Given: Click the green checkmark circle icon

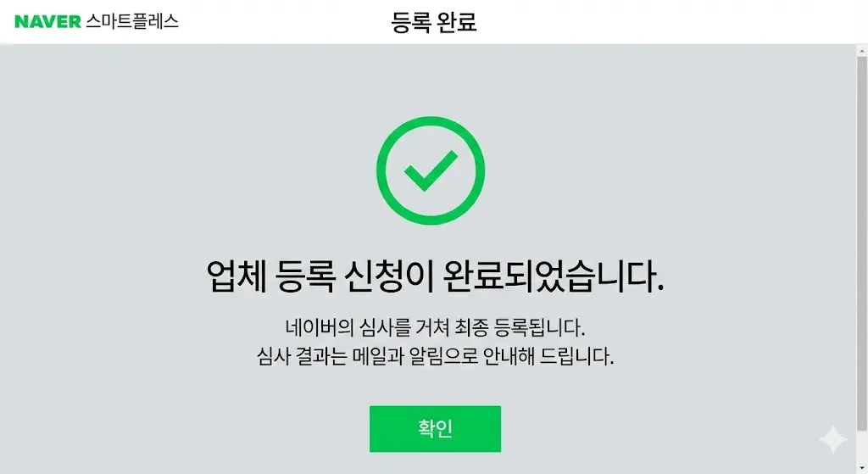Looking at the screenshot, I should [x=431, y=170].
